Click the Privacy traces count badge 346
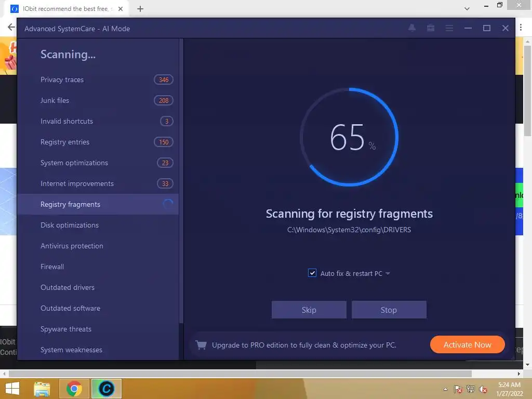The height and width of the screenshot is (399, 532). [164, 79]
